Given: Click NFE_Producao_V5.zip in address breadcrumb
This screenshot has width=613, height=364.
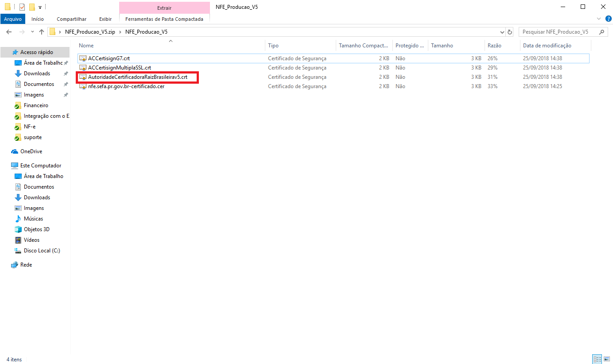Looking at the screenshot, I should 90,32.
